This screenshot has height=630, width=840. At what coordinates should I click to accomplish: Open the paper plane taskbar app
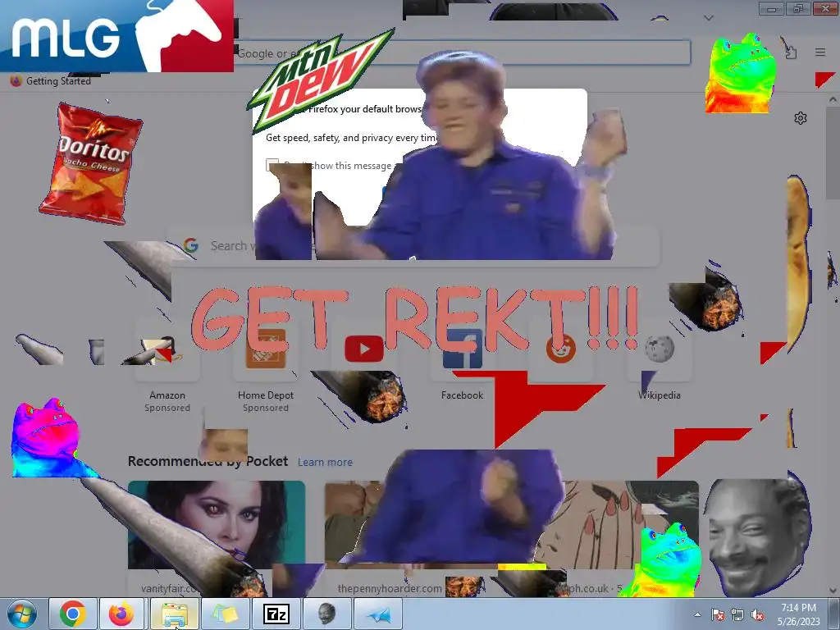click(378, 614)
